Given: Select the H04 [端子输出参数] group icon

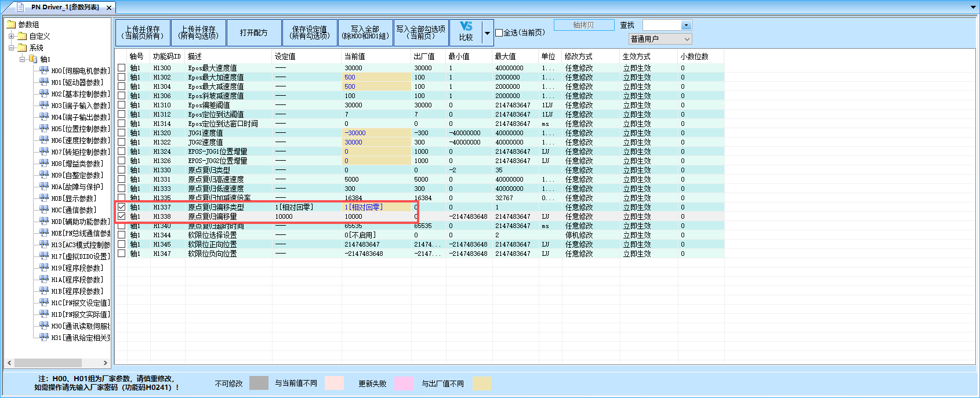Looking at the screenshot, I should pos(44,117).
